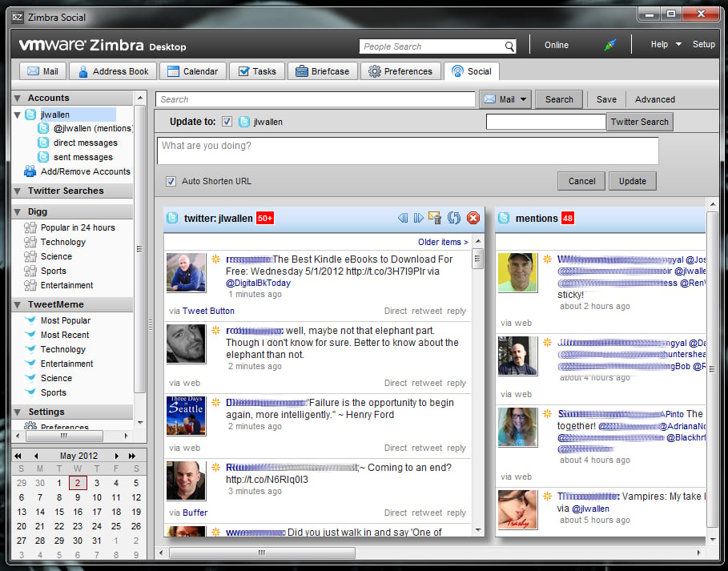The width and height of the screenshot is (728, 571).
Task: Collapse the TweetMeme section
Action: pyautogui.click(x=18, y=305)
